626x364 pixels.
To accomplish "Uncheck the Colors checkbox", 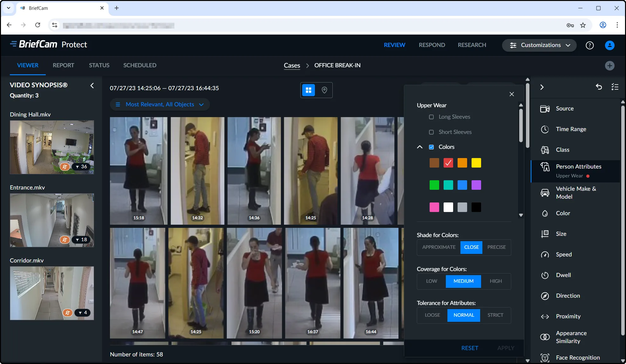I will point(431,147).
